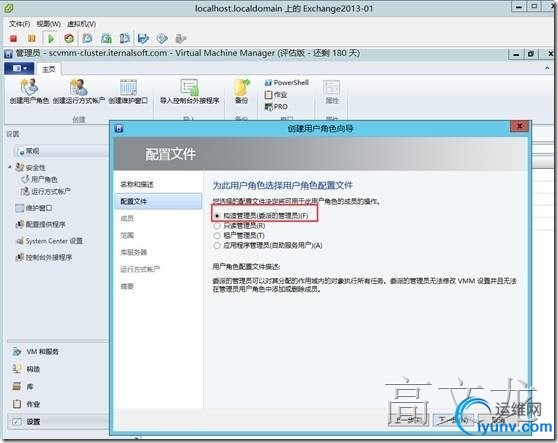Image resolution: width=558 pixels, height=443 pixels.
Task: Go to the 摘要 wizard step
Action: [x=127, y=286]
